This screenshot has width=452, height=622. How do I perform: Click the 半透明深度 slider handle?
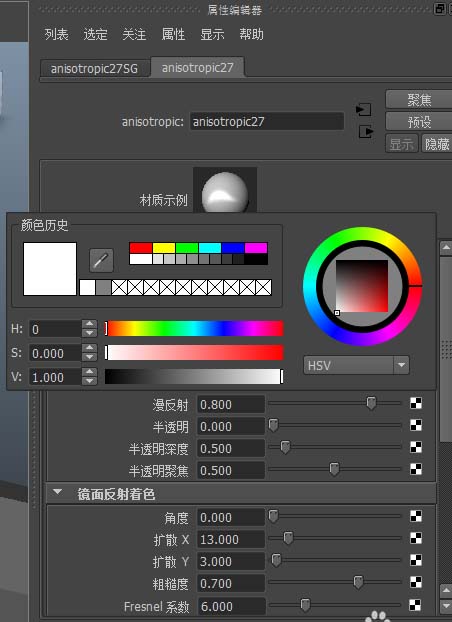(285, 447)
